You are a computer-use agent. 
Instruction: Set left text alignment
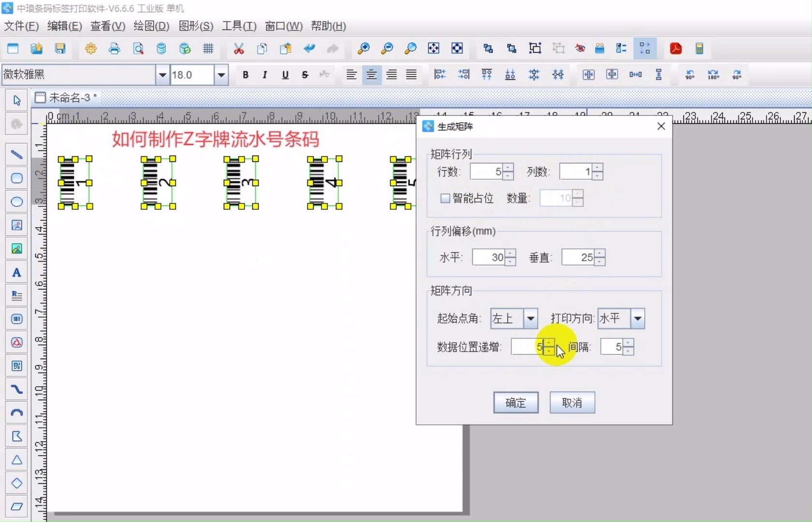(351, 75)
